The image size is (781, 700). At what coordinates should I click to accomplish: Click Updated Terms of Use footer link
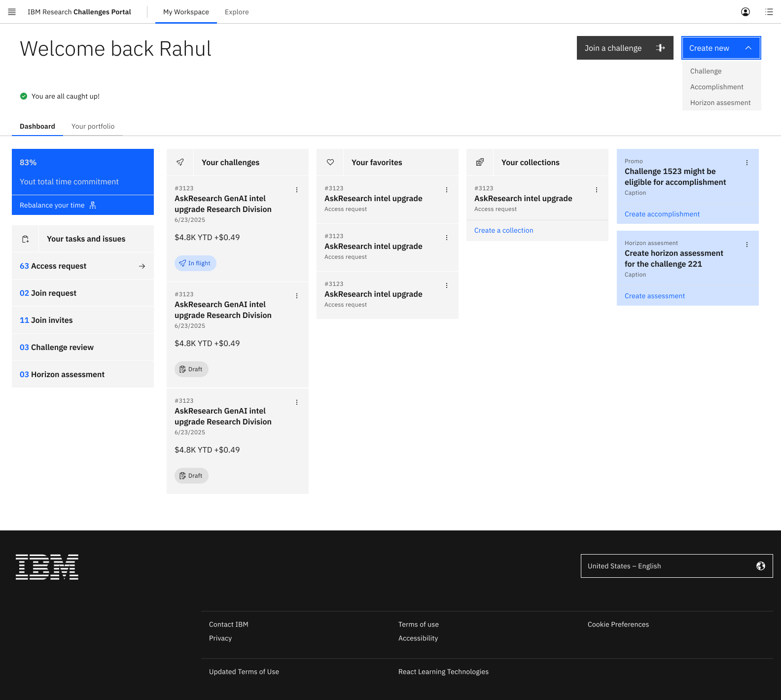[244, 671]
